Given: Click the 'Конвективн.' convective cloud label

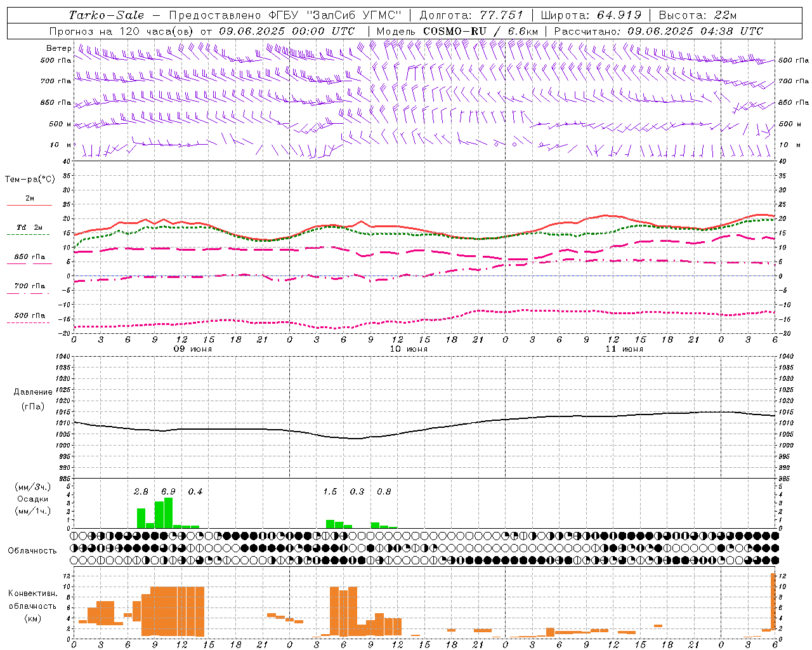Looking at the screenshot, I should point(32,594).
